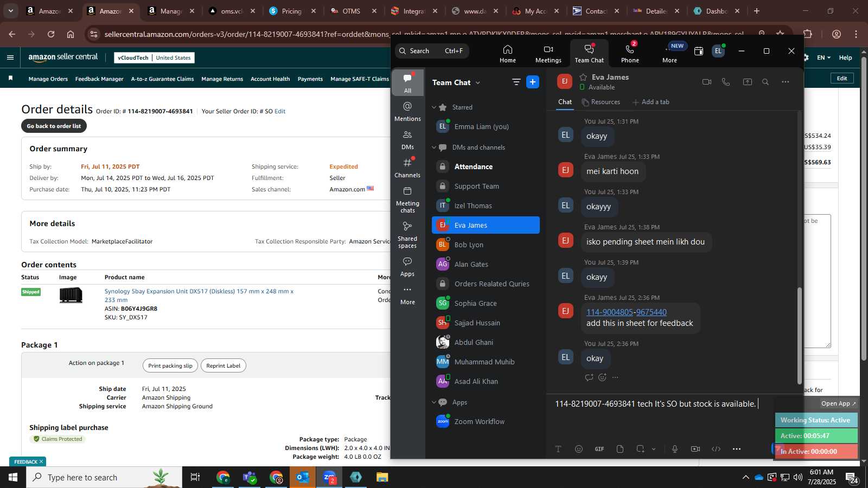Attach a file to the message
Viewport: 868px width, 488px height.
coord(620,449)
